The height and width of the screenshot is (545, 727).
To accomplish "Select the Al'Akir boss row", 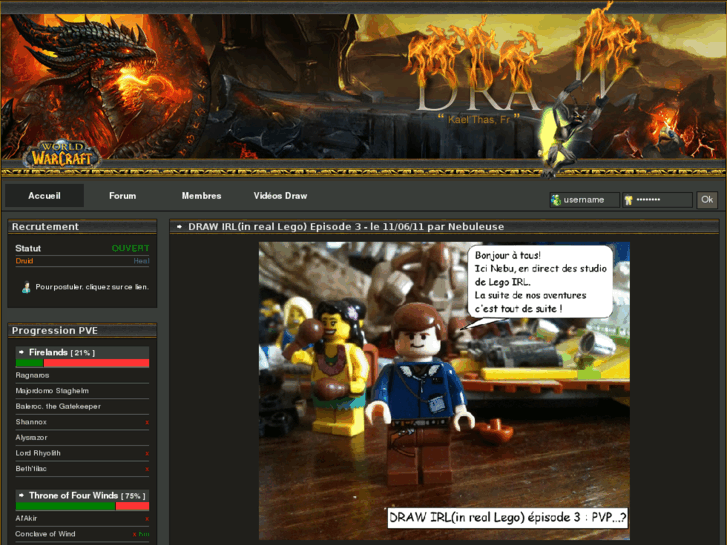I will [83, 519].
